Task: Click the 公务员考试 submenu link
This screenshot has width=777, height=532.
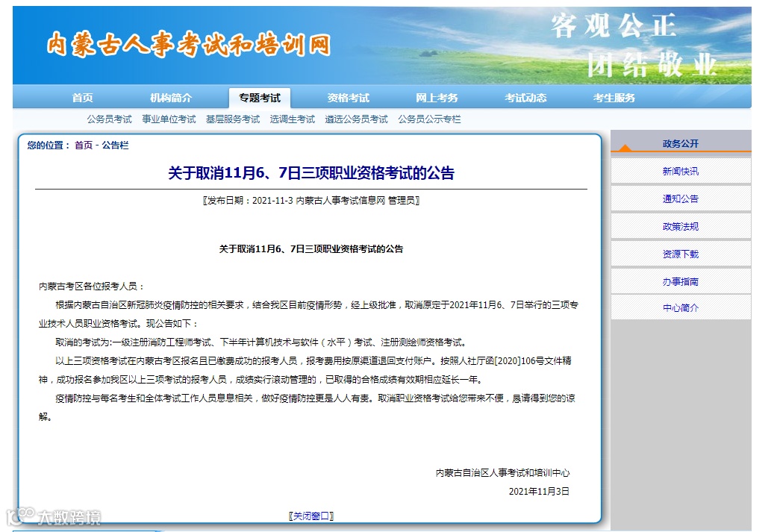Action: (x=110, y=119)
